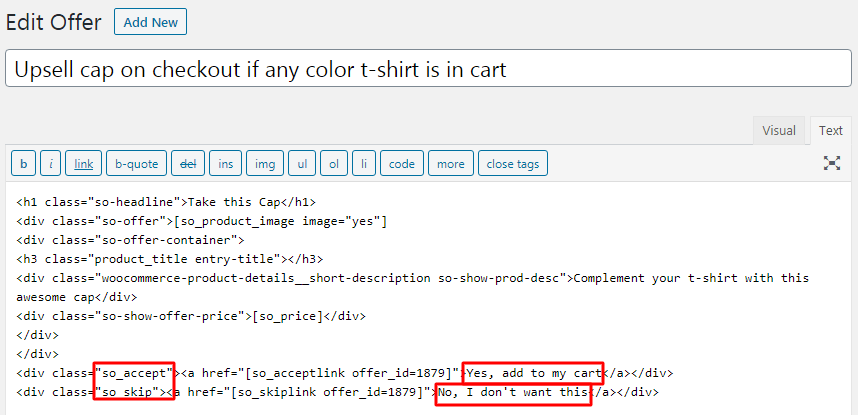Click the 'No, I don't want this' text
Screen dimensions: 858x415
pos(513,392)
